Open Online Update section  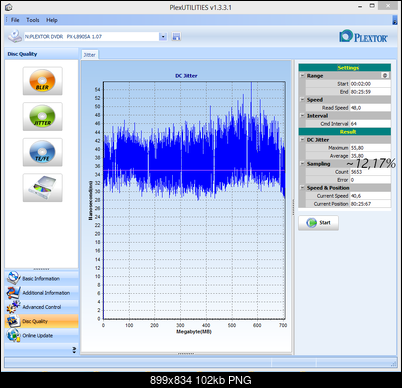pos(42,335)
